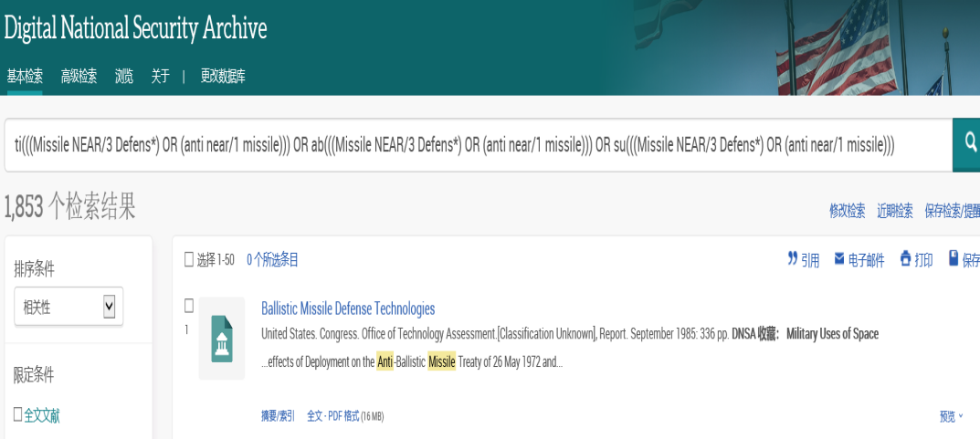
Task: Click the 排序条件 sort heading
Action: tap(35, 269)
